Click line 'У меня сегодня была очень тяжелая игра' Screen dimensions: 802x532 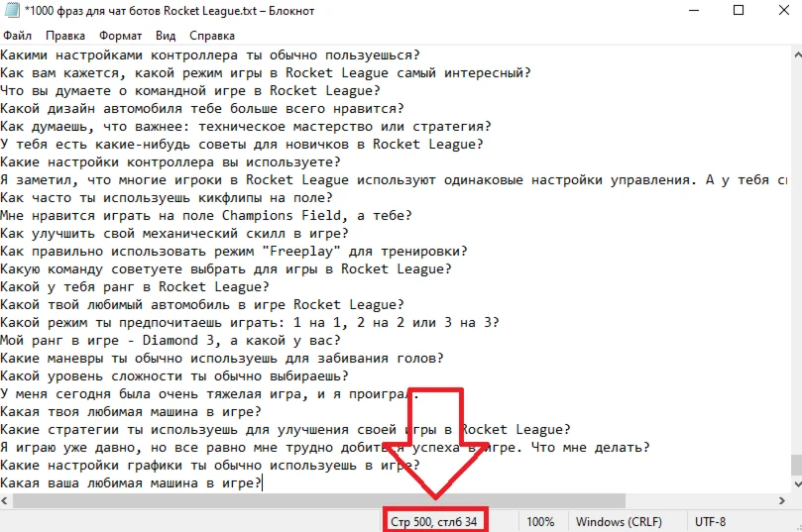210,394
